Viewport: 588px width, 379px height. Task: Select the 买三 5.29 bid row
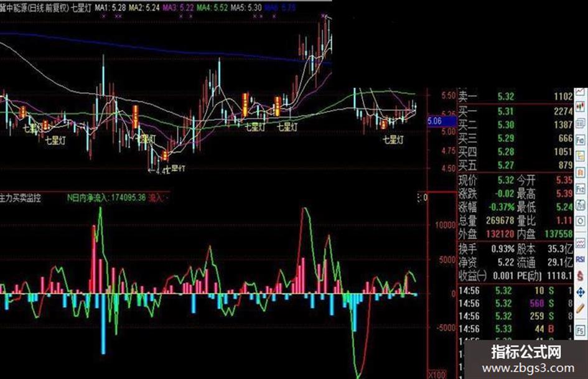coord(516,138)
